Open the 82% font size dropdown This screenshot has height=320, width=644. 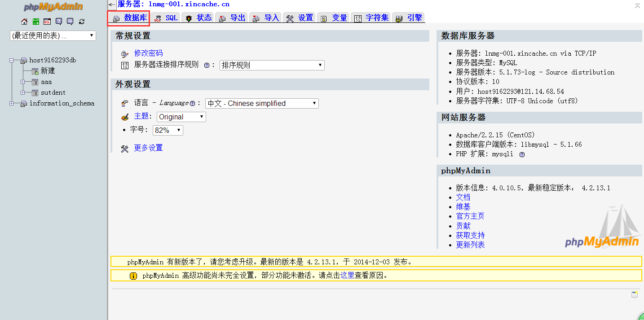point(168,130)
